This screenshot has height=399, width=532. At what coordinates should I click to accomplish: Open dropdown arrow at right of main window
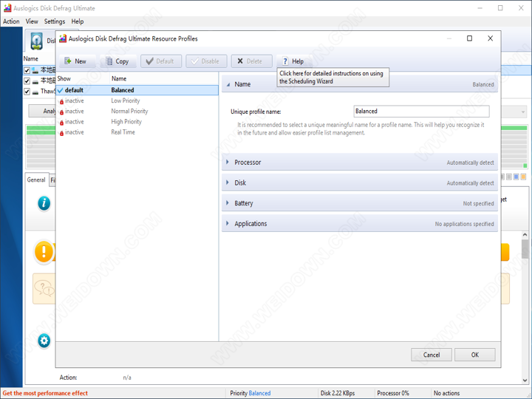pos(523,112)
